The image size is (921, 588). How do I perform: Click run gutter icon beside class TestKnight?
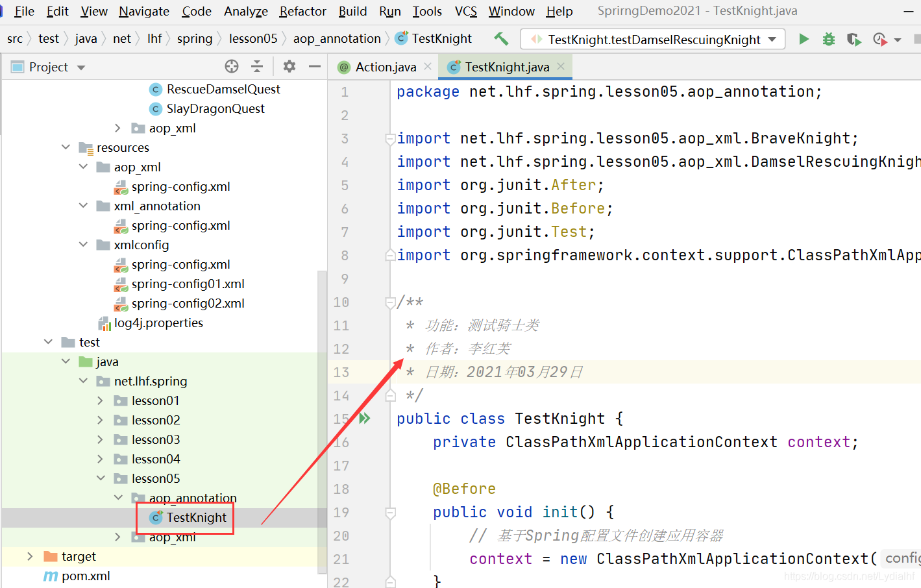(365, 419)
